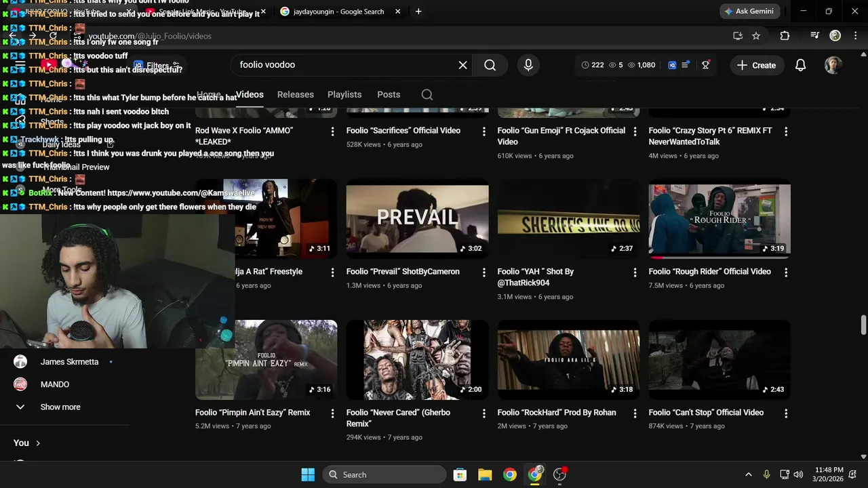Open the volume tray icon
The width and height of the screenshot is (868, 488).
tap(798, 474)
